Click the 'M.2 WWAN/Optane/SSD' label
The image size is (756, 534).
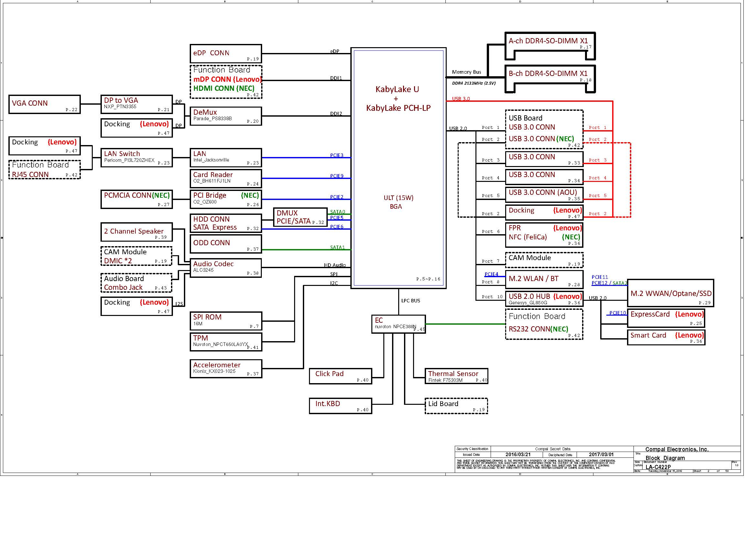(671, 293)
